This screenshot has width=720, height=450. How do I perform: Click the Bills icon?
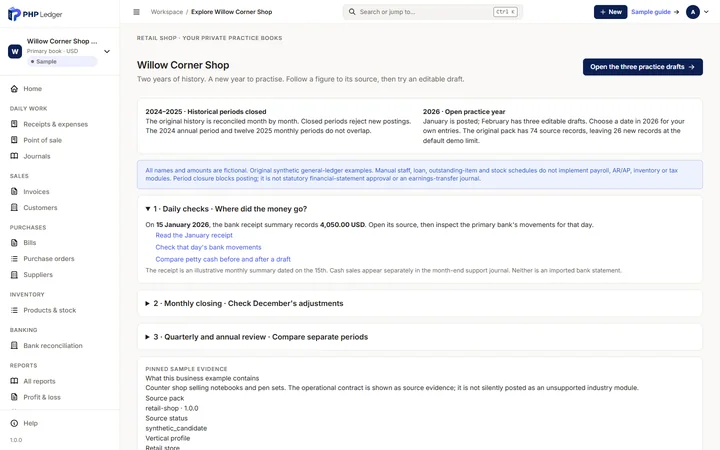click(x=14, y=242)
